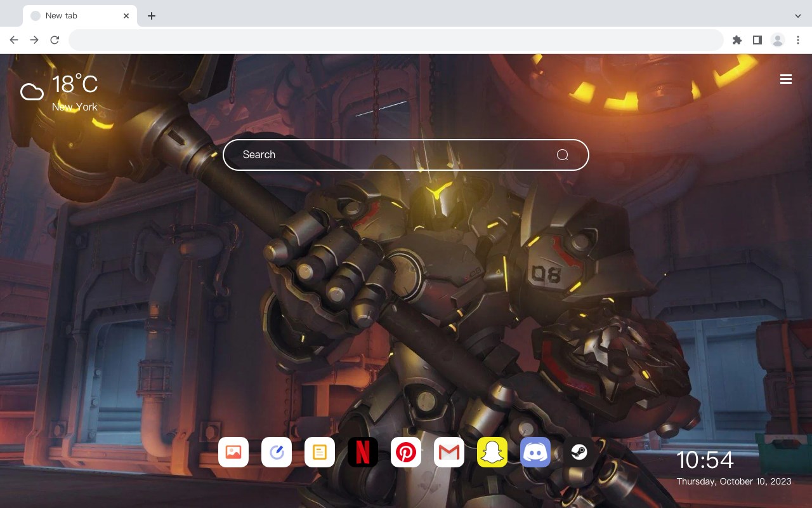Select the "New tab" browser tab
812x508 pixels.
pyautogui.click(x=80, y=16)
